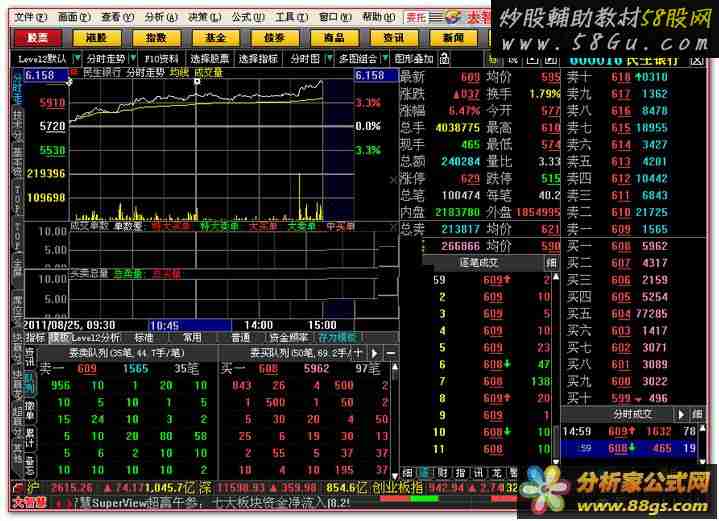Select the 指 tab at bottom of quote panel

point(461,473)
